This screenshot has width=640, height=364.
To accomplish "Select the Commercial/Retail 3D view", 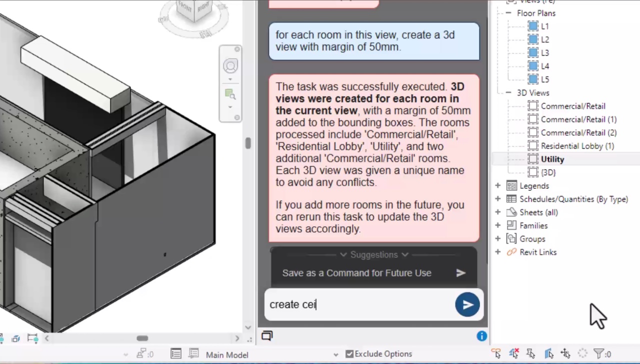I will (573, 106).
